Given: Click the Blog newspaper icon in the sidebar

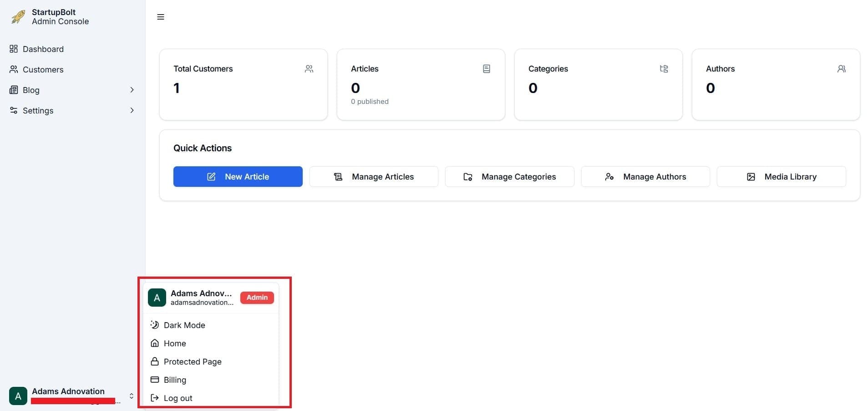Looking at the screenshot, I should click(14, 90).
